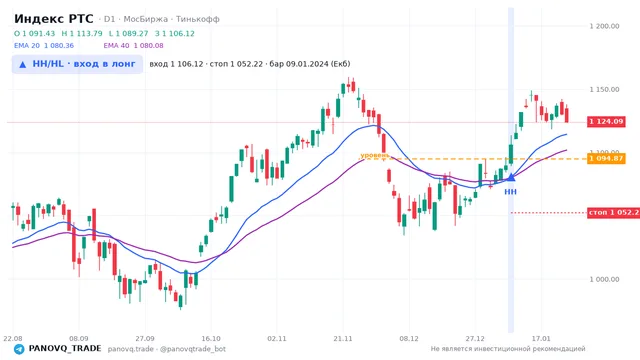Click the orange уровень label on chart
The image size is (640, 360).
(x=375, y=156)
